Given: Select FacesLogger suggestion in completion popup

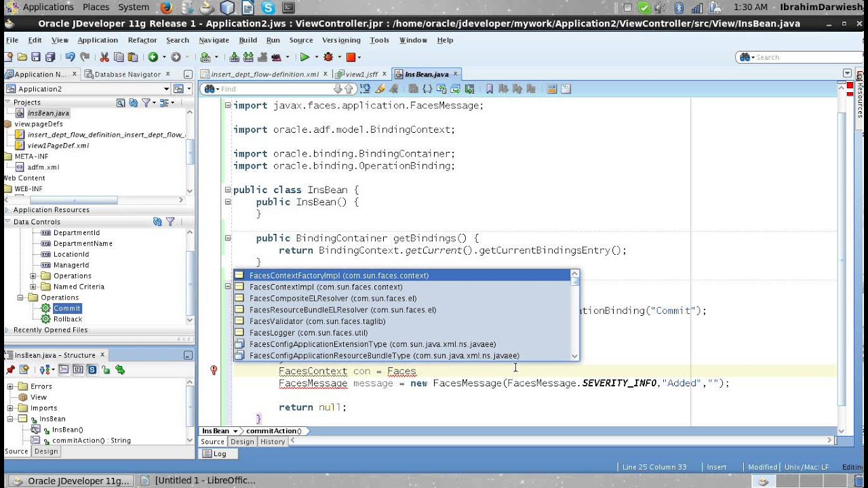Looking at the screenshot, I should 401,333.
